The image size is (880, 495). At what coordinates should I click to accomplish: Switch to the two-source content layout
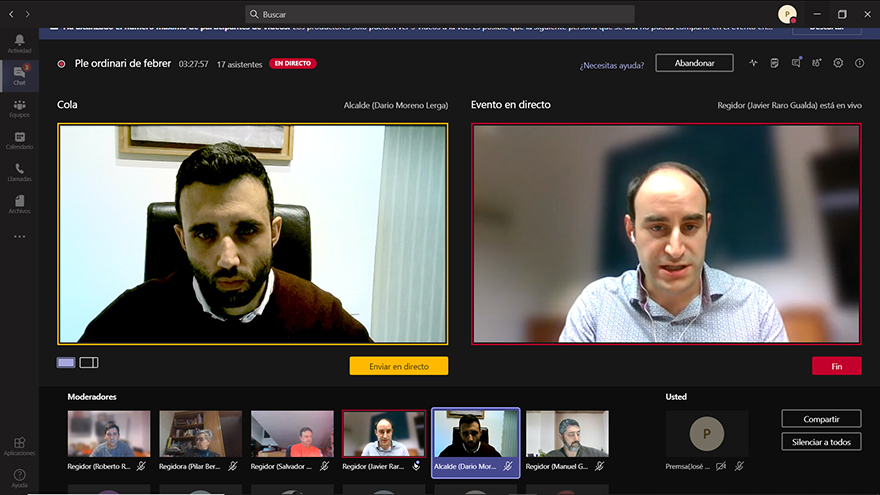pos(89,362)
